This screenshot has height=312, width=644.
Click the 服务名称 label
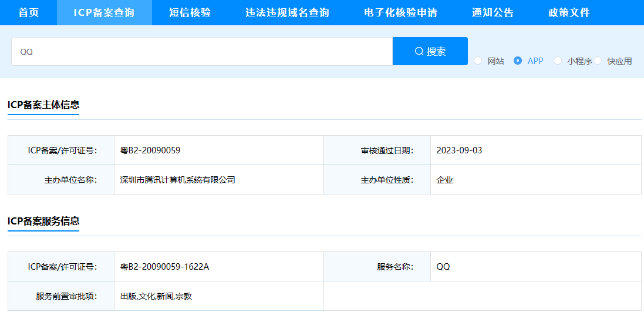[x=395, y=267]
